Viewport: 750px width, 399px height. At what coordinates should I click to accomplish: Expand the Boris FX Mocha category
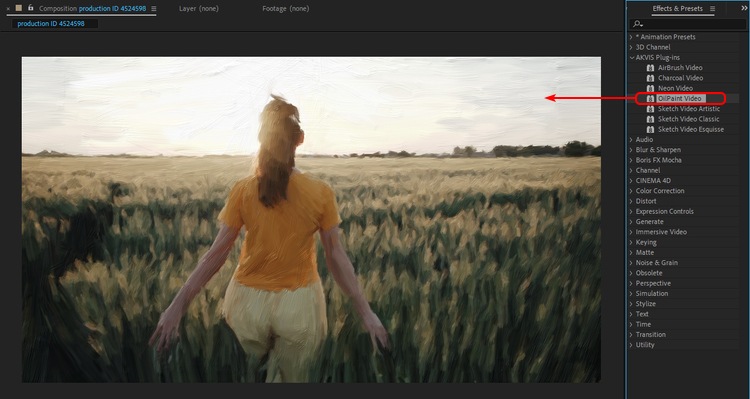click(x=631, y=160)
